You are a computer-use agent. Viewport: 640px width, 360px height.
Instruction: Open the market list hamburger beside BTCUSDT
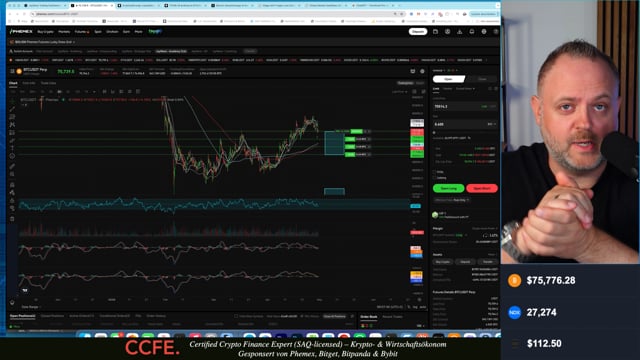[x=12, y=71]
